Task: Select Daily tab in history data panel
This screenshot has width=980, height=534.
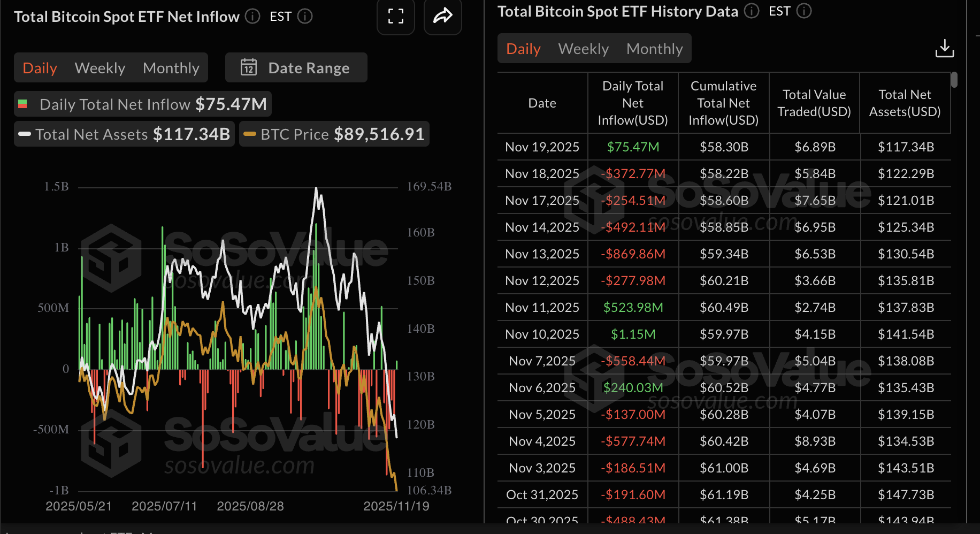Action: (x=523, y=48)
